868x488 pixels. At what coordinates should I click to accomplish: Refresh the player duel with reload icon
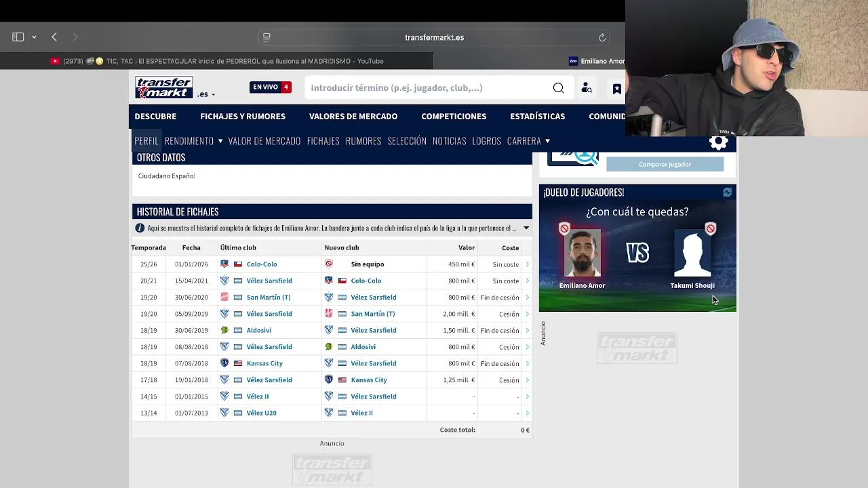727,192
